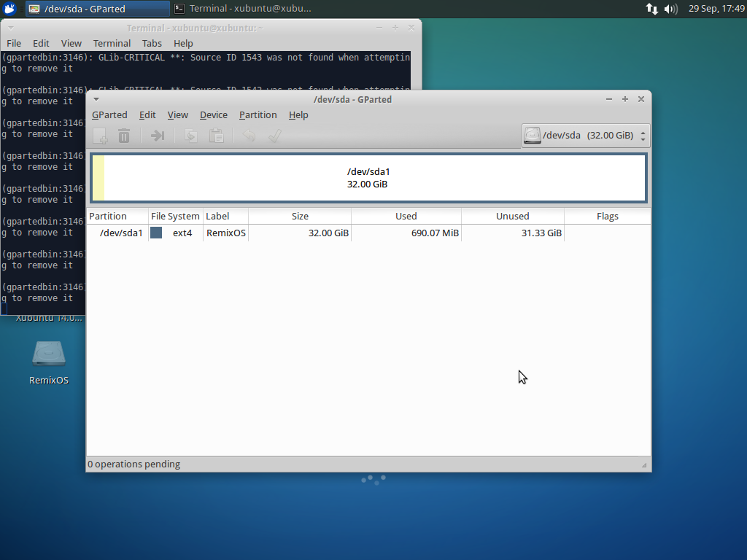Click the Copy partition toolbar icon
Screen dimensions: 747x560
[190, 136]
